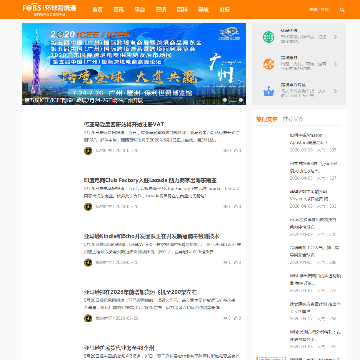Viewport: 360px width, 360px height.
Task: Select the first carousel dot on banner
Action: (225, 100)
